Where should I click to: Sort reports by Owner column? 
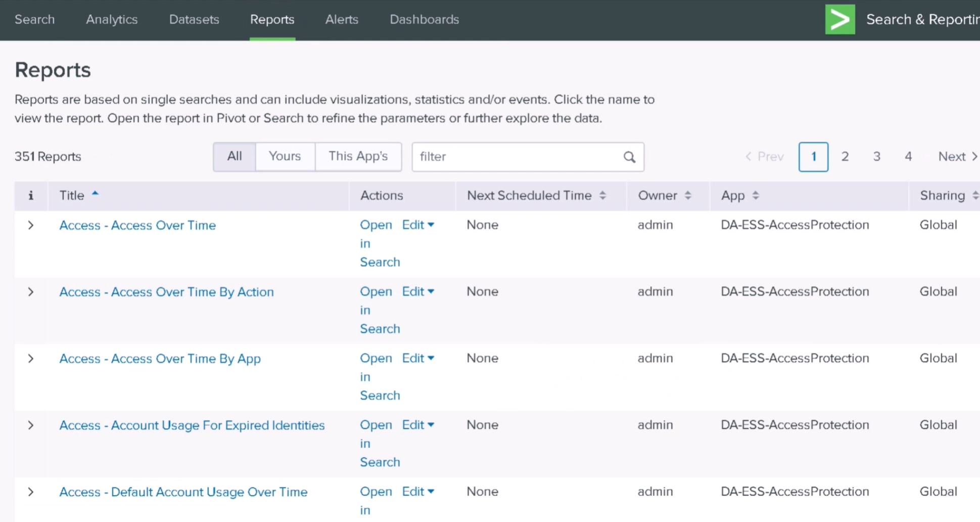(688, 196)
